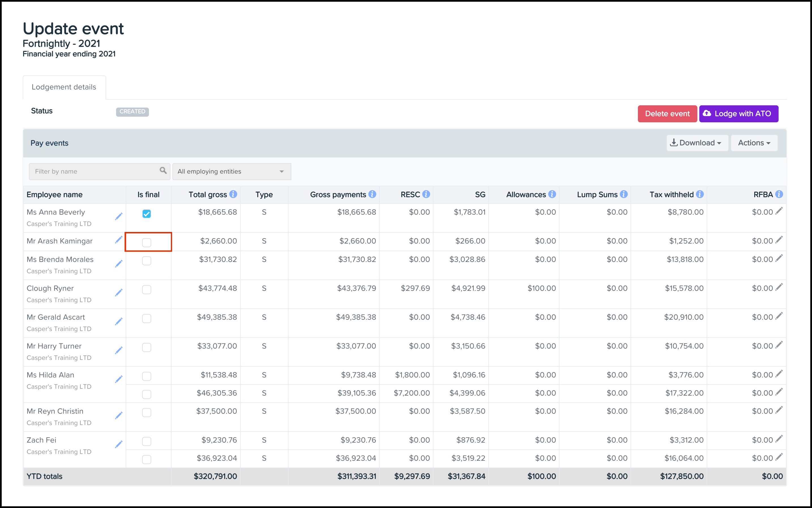Click RESC column info icon
This screenshot has height=508, width=812.
[x=426, y=194]
